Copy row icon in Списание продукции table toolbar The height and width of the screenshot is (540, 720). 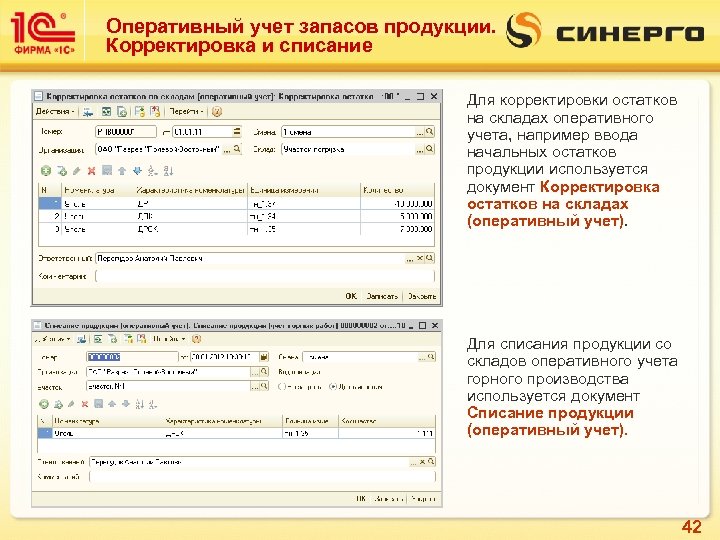pos(58,404)
